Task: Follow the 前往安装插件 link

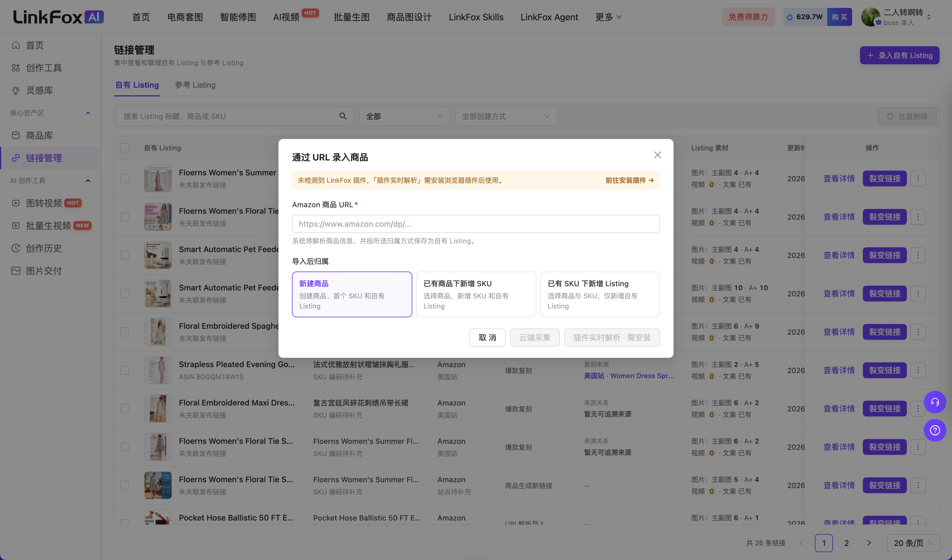Action: 630,180
